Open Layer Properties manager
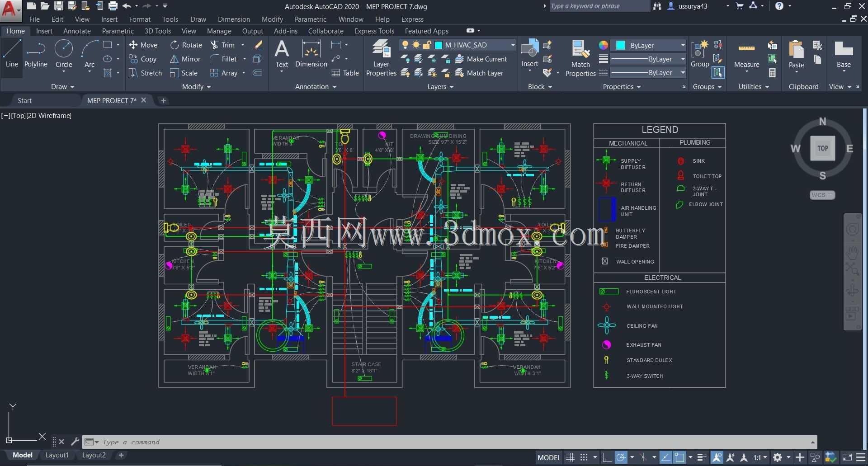Screen dimensions: 868x466 click(x=381, y=58)
